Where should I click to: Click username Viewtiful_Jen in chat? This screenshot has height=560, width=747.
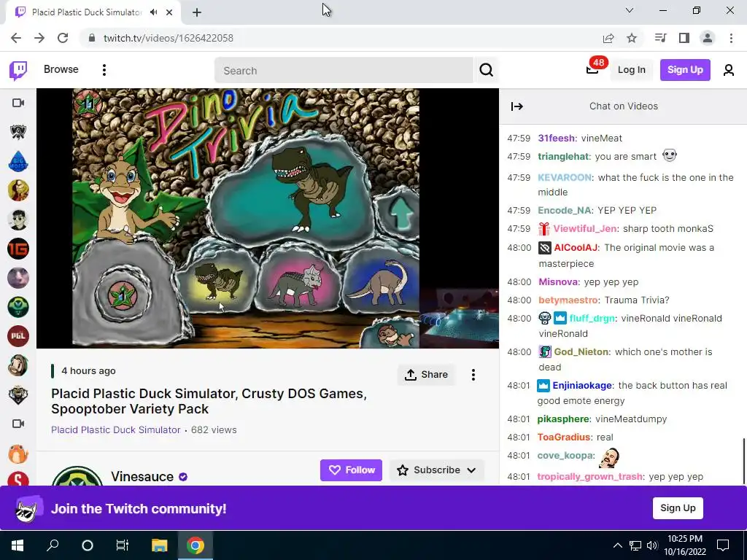pos(585,228)
